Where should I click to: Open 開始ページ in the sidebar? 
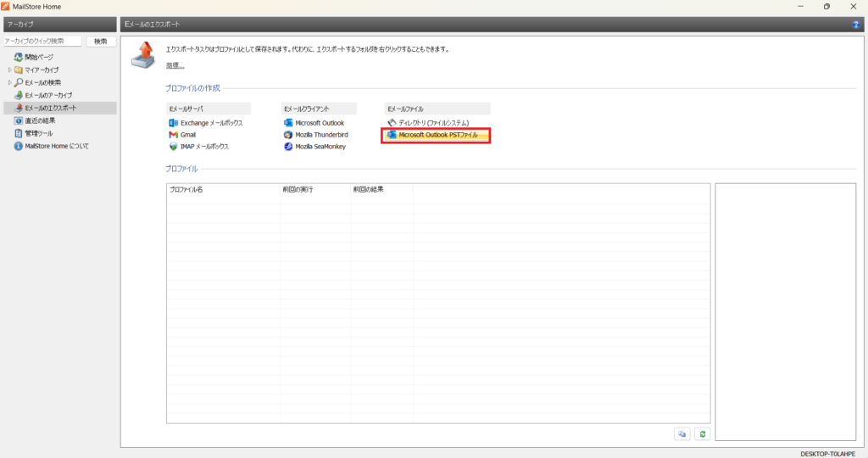[39, 57]
